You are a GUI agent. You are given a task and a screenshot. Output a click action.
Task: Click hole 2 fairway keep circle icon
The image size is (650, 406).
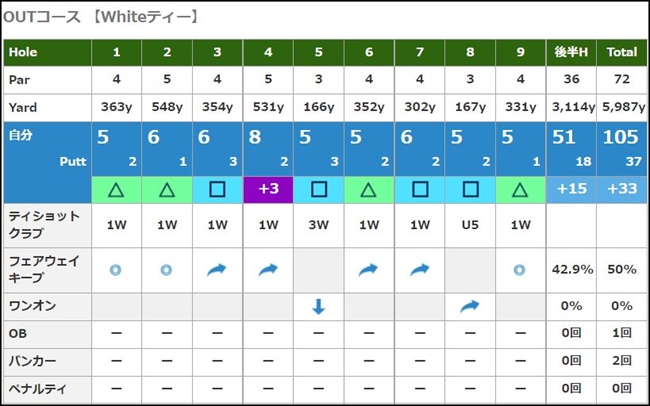point(166,270)
